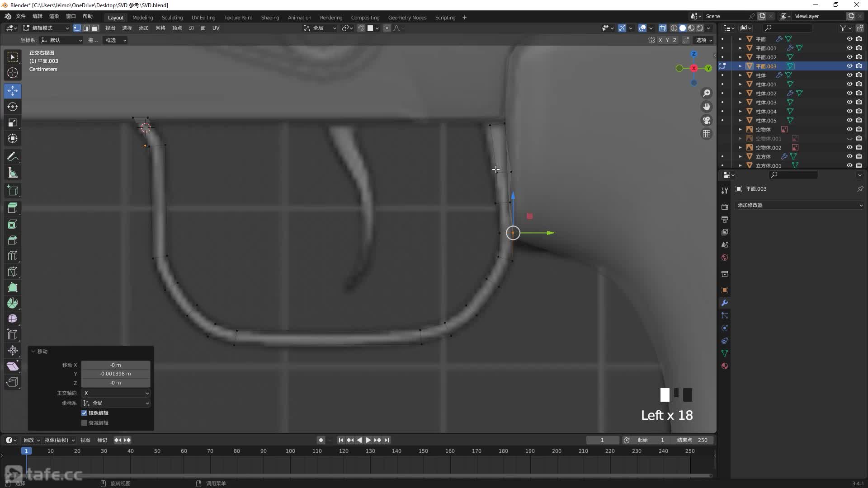
Task: Select the Shear tool
Action: coord(13,366)
